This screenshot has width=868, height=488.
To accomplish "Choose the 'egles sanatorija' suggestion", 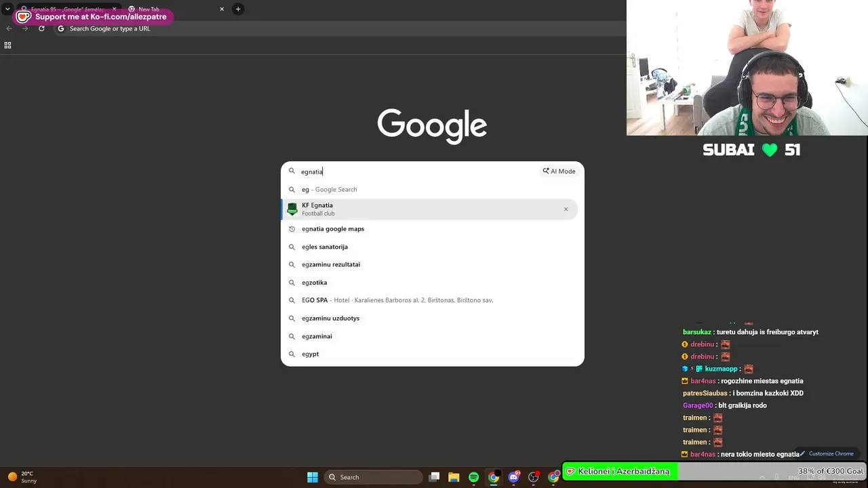I will coord(429,247).
